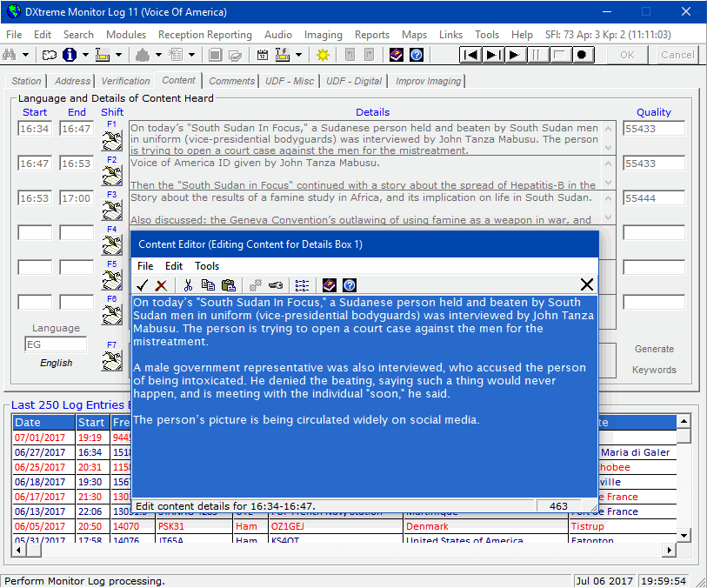Click the world map icon in main toolbar
This screenshot has height=588, width=707.
pos(50,55)
